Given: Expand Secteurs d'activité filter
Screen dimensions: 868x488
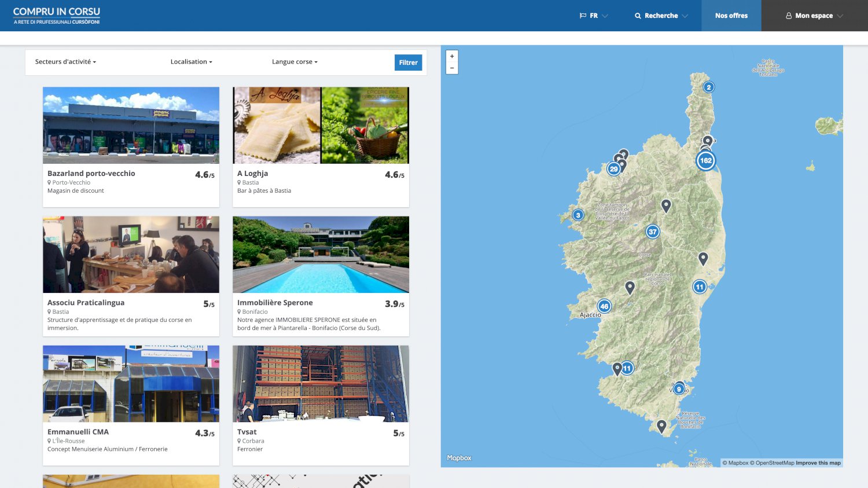Looking at the screenshot, I should [x=65, y=62].
